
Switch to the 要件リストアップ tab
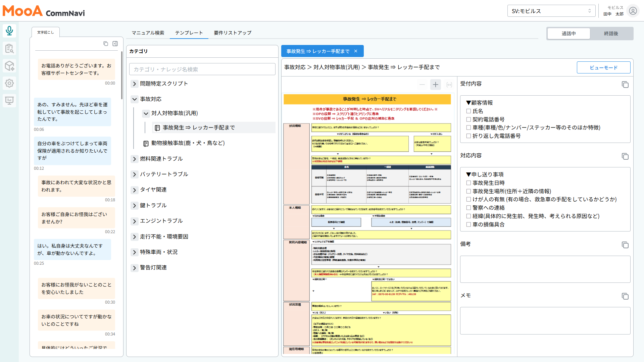233,33
